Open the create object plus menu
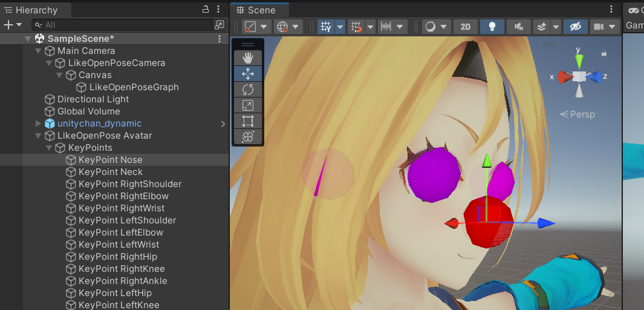Viewport: 644px width, 310px height. [x=12, y=25]
